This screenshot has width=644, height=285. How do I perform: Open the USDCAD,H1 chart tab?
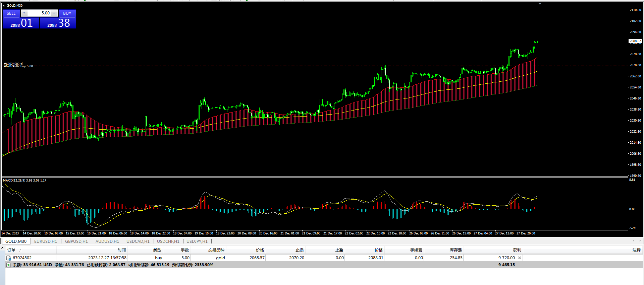[138, 241]
